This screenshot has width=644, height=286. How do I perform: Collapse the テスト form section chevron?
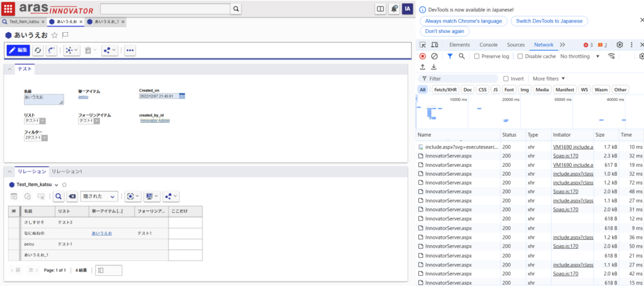9,69
